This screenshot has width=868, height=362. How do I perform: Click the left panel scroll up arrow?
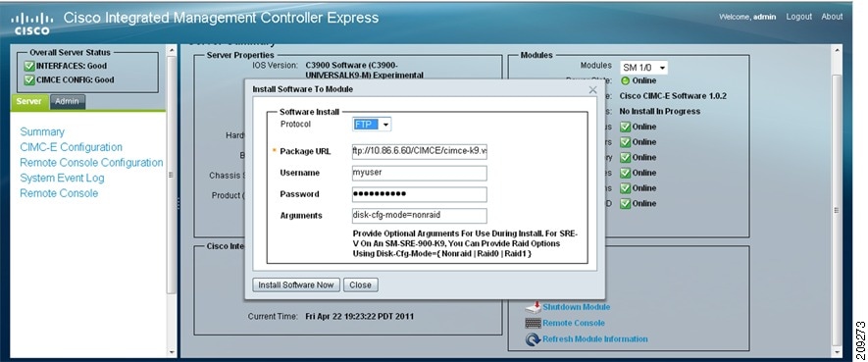tap(171, 50)
